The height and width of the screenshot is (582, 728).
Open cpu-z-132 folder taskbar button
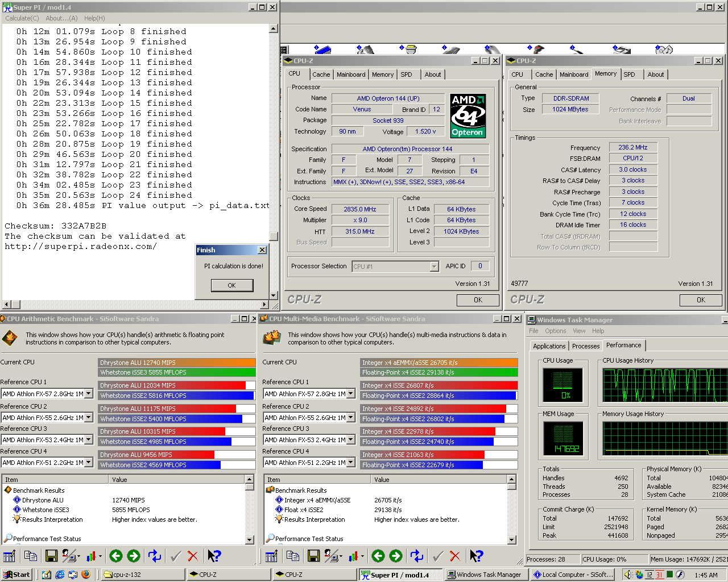(142, 575)
